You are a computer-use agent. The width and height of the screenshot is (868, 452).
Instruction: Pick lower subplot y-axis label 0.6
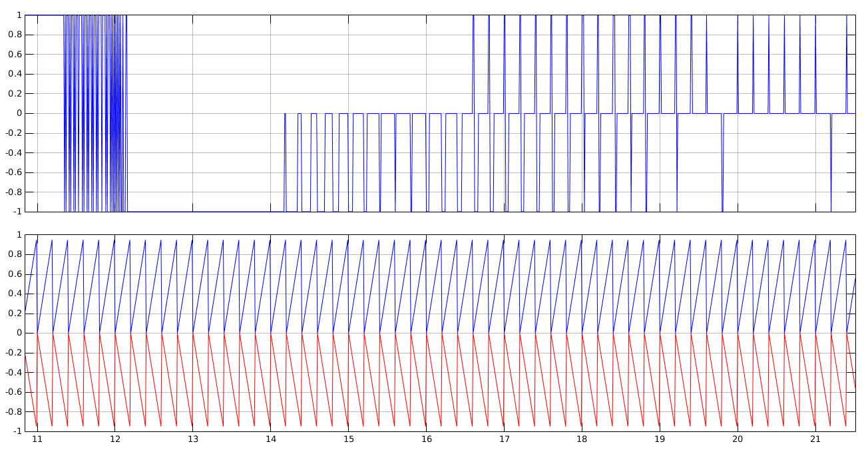coord(15,274)
